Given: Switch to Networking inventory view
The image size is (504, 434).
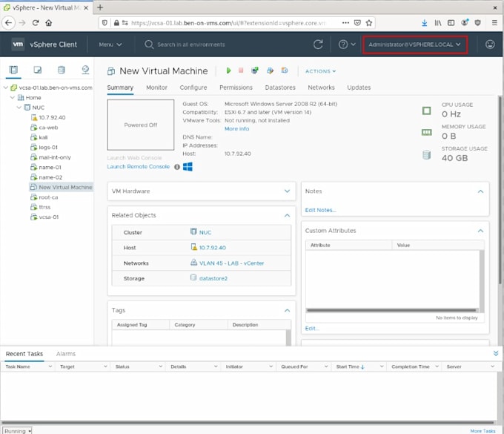Looking at the screenshot, I should tap(85, 70).
